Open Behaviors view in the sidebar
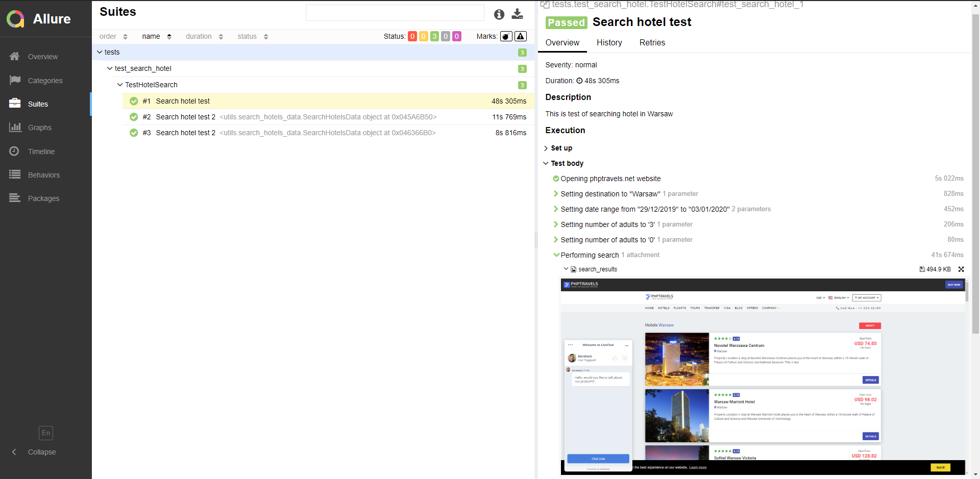The image size is (980, 479). click(x=43, y=175)
